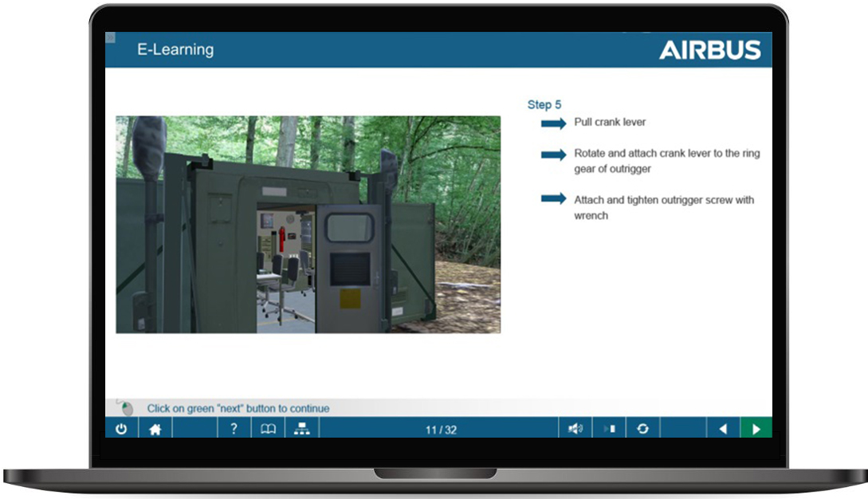868x499 pixels.
Task: Open help via the question mark icon
Action: coord(234,429)
